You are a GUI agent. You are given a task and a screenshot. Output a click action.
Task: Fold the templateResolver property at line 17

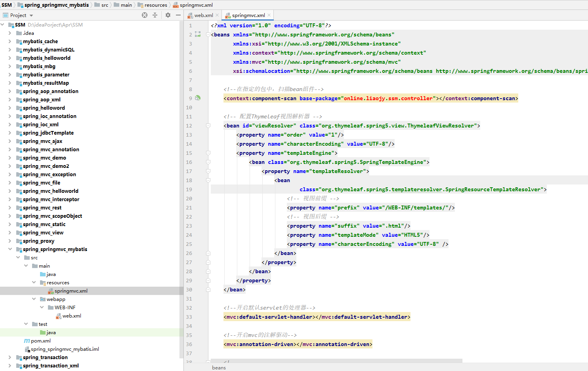(208, 171)
